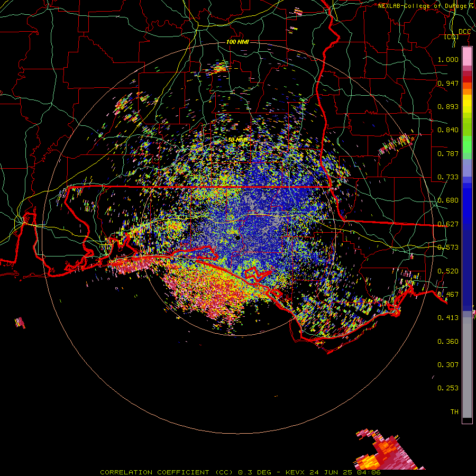This screenshot has height=476, width=476.
Task: Click the TH label at the scale bottom
Action: click(x=454, y=412)
